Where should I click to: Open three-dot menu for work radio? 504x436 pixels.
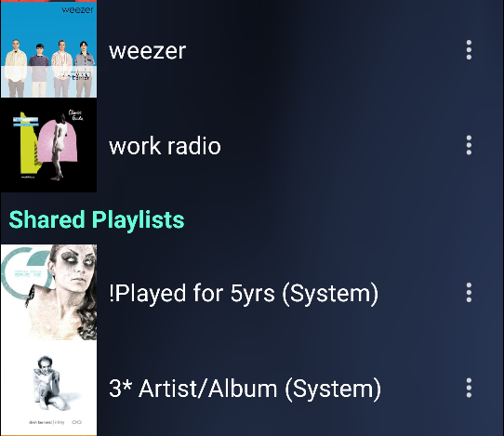coord(469,145)
